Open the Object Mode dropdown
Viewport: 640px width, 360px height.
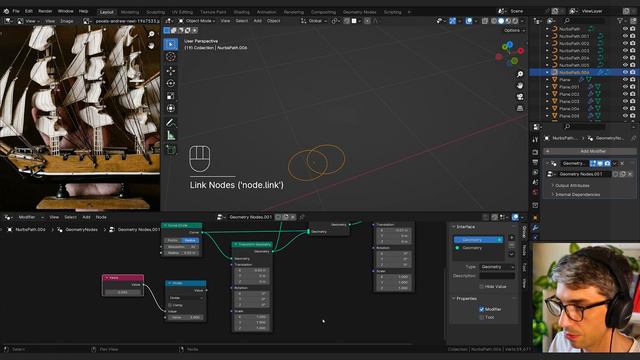(x=197, y=21)
